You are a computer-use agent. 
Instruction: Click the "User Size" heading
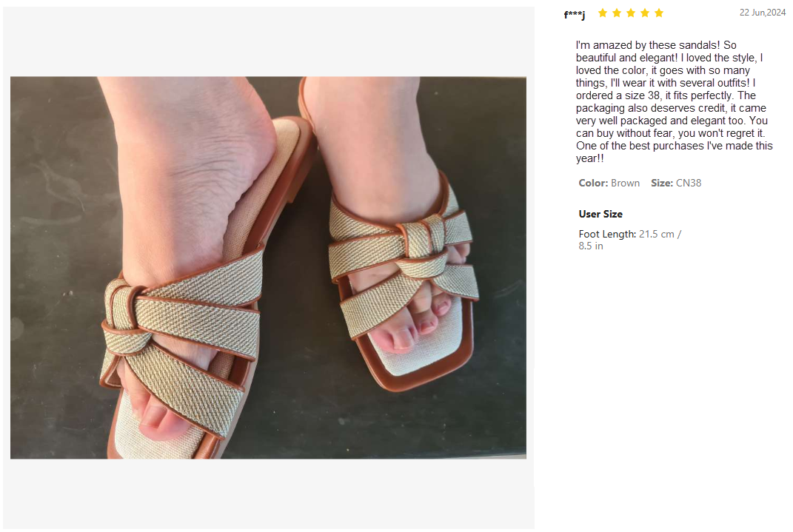tap(600, 214)
